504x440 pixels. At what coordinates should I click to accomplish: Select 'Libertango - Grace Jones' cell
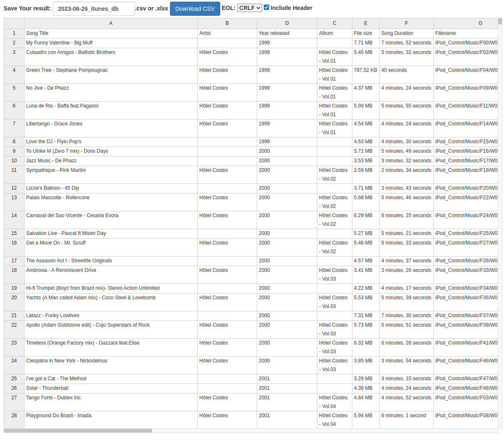pos(111,128)
